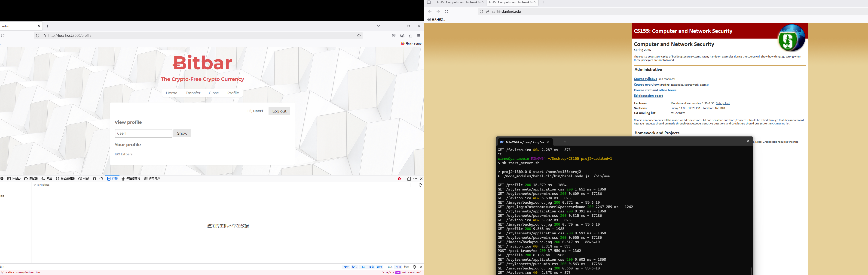Open recent browsing icon in Stanford browser
Image resolution: width=868 pixels, height=275 pixels.
pyautogui.click(x=429, y=2)
